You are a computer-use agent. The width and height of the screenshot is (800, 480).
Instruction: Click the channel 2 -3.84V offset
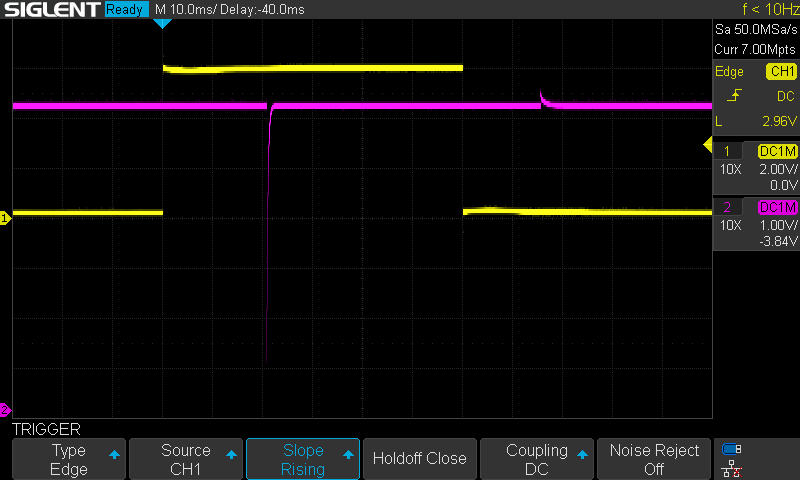coord(778,241)
